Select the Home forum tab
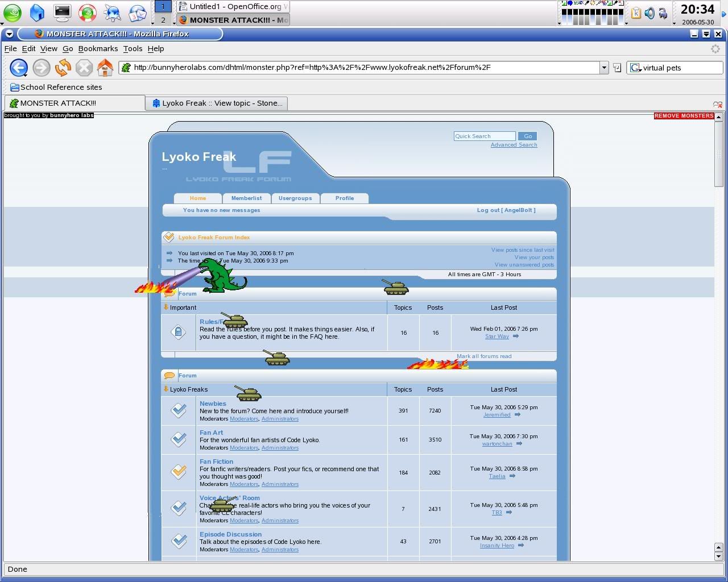The image size is (728, 582). [x=198, y=198]
